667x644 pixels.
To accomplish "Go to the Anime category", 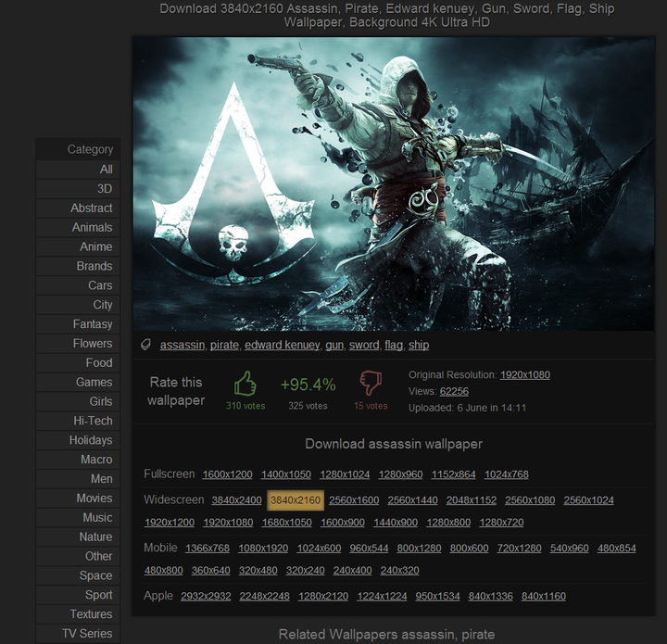I will 78,246.
